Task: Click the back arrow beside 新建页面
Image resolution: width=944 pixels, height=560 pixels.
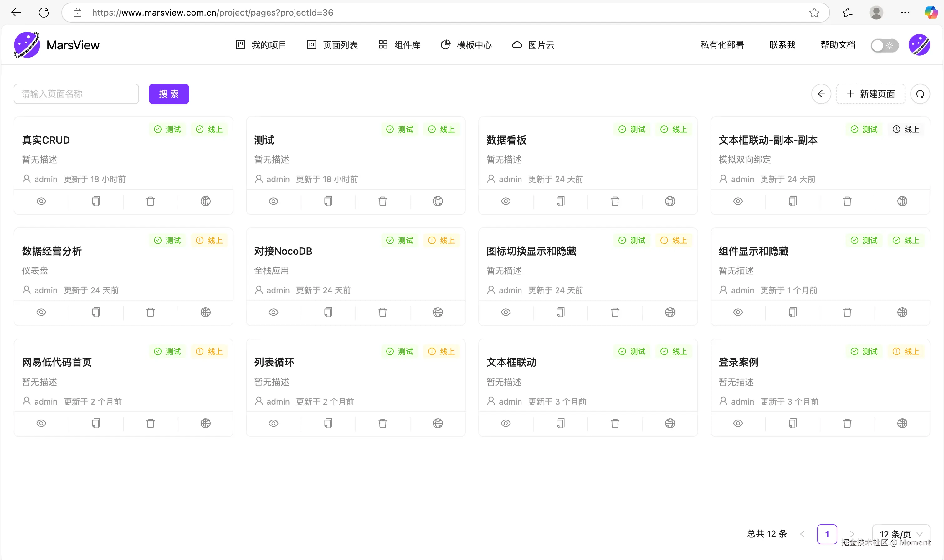Action: pos(821,94)
